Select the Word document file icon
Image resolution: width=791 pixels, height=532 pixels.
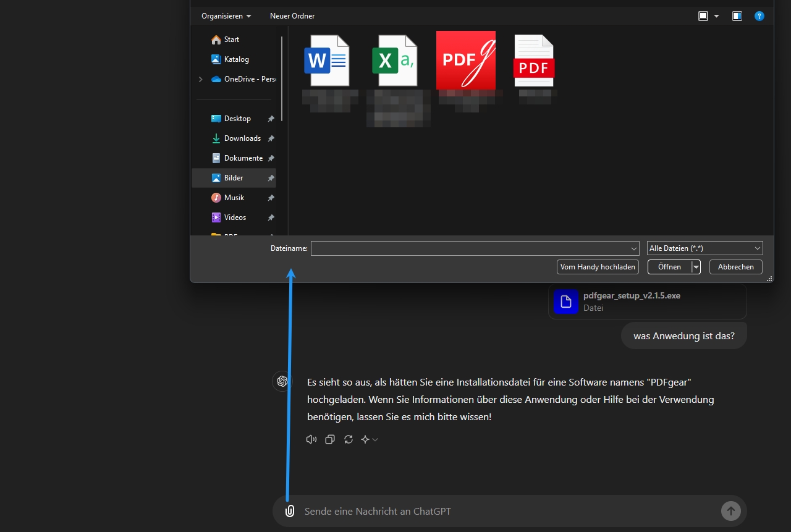(x=326, y=61)
